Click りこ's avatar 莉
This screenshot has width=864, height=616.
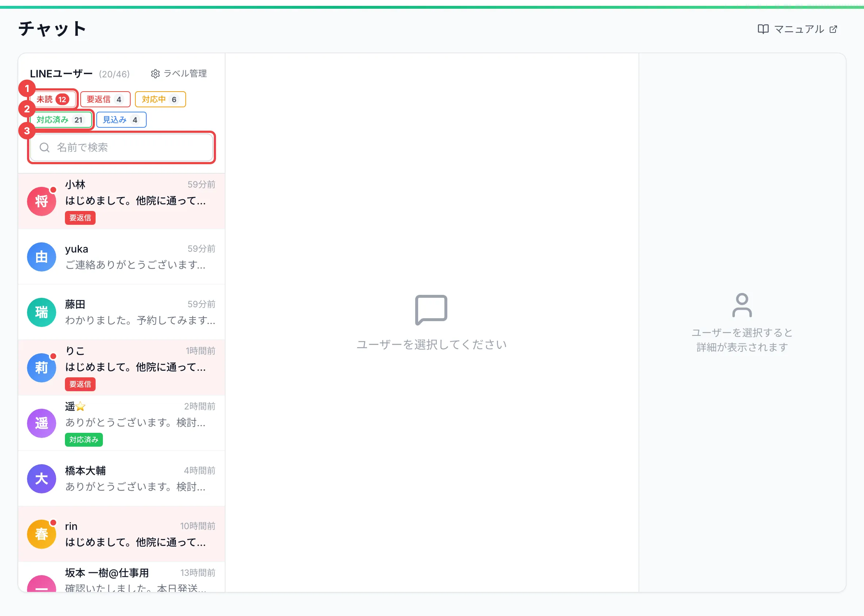(41, 367)
